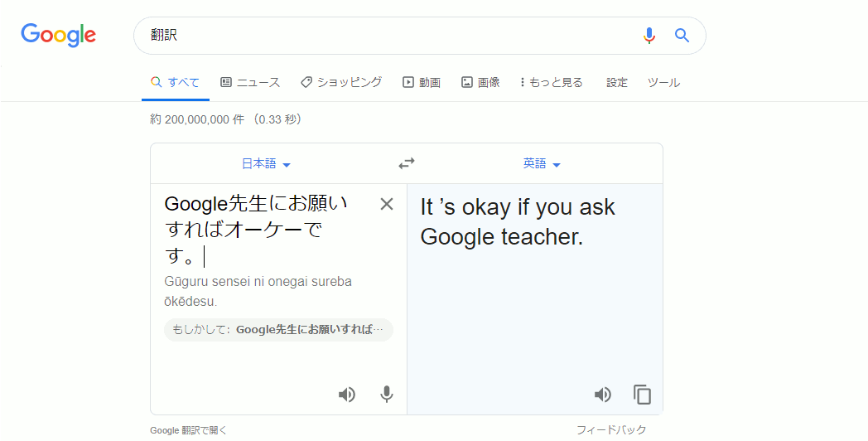Screen dimensions: 868x441
Task: Switch to the ショッピング tab
Action: point(341,83)
